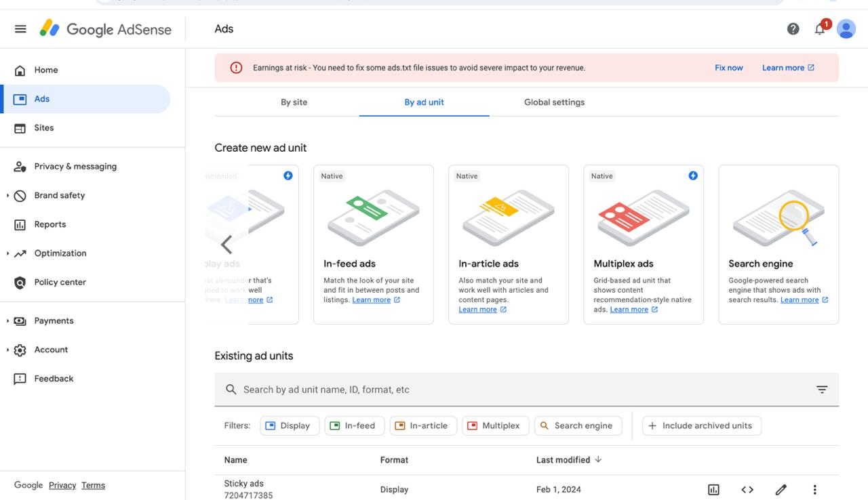
Task: Open the account avatar menu
Action: pos(846,29)
